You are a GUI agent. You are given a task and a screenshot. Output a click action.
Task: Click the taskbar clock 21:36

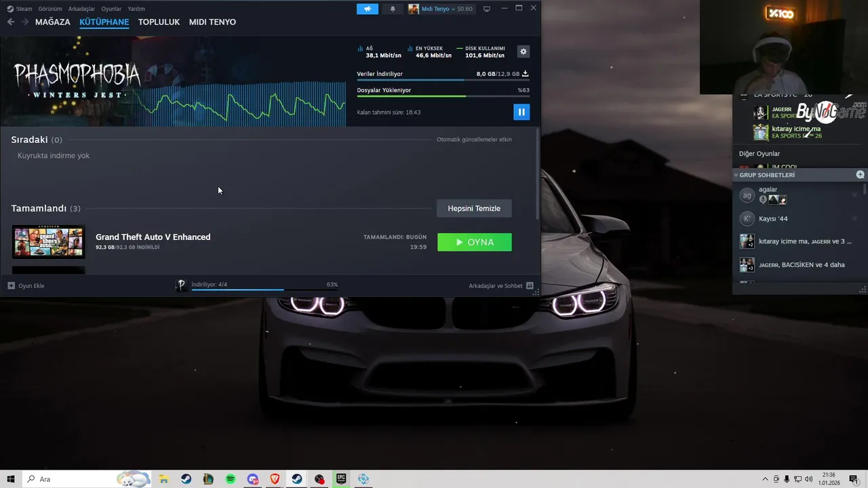pos(829,479)
